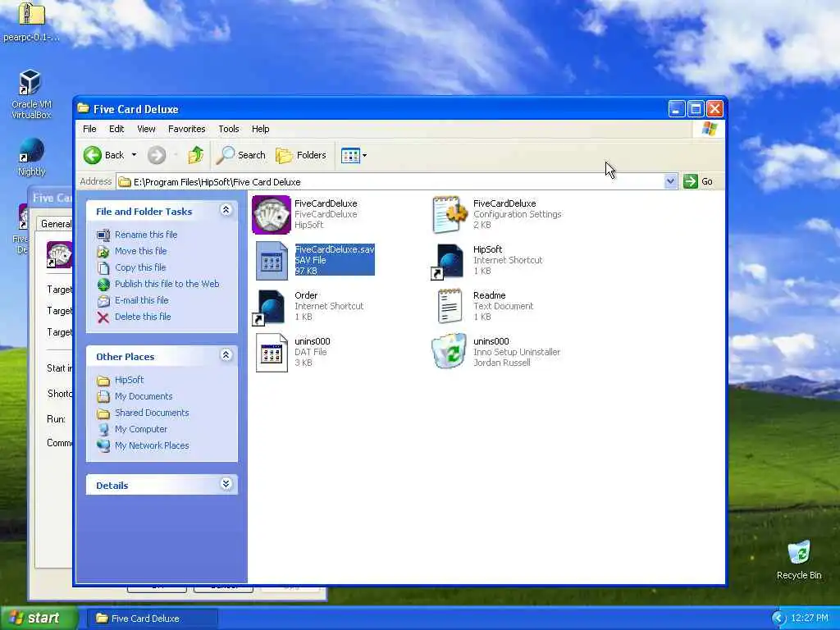Select the FiveCardDeluxe application icon

(x=272, y=214)
